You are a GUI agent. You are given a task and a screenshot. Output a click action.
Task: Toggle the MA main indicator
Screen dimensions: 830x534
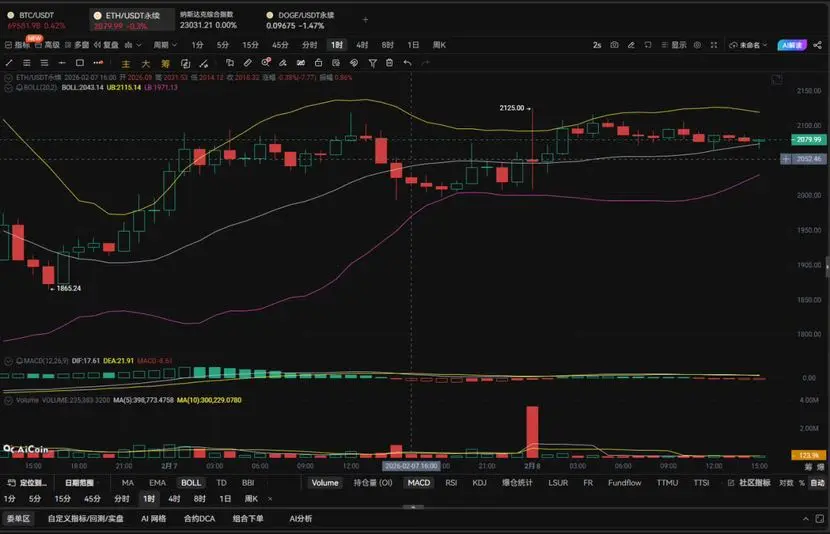coord(128,483)
